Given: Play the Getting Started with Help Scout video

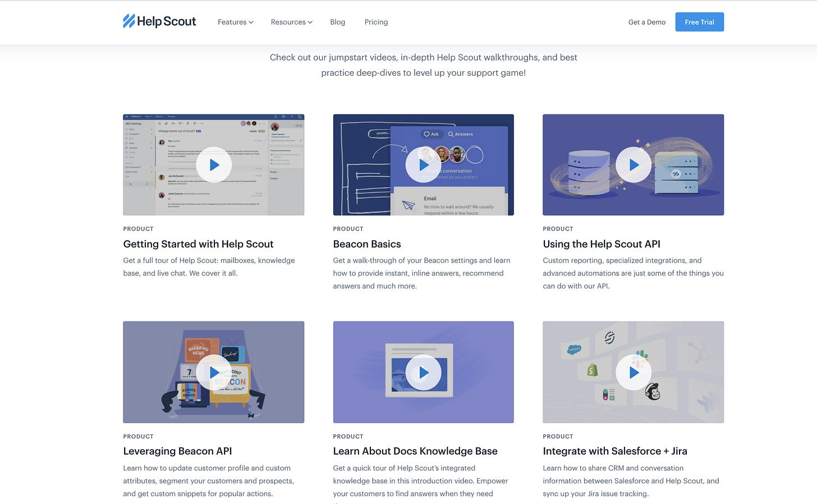Looking at the screenshot, I should 214,165.
